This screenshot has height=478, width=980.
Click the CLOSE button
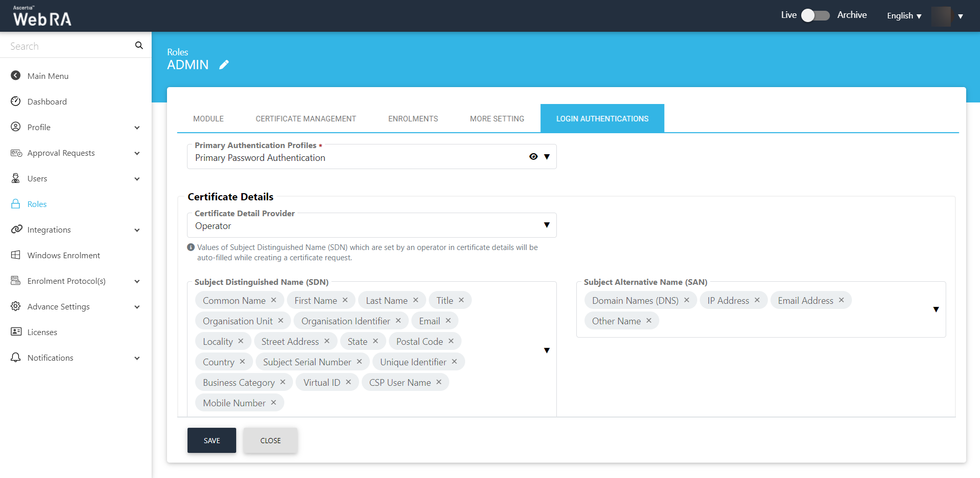pos(270,441)
